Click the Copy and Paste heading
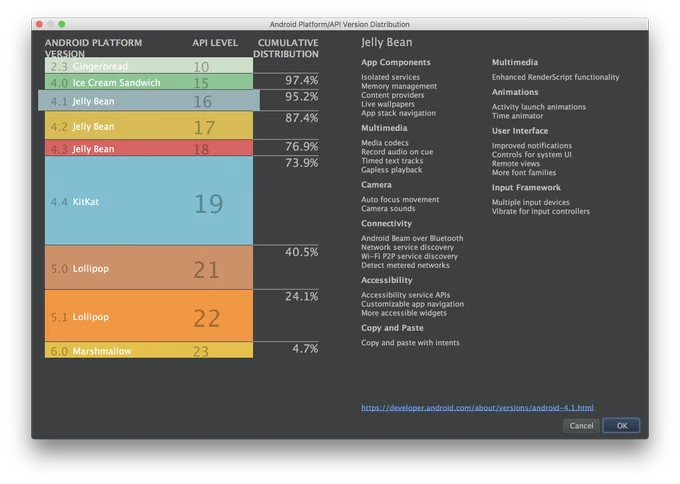 pyautogui.click(x=392, y=328)
